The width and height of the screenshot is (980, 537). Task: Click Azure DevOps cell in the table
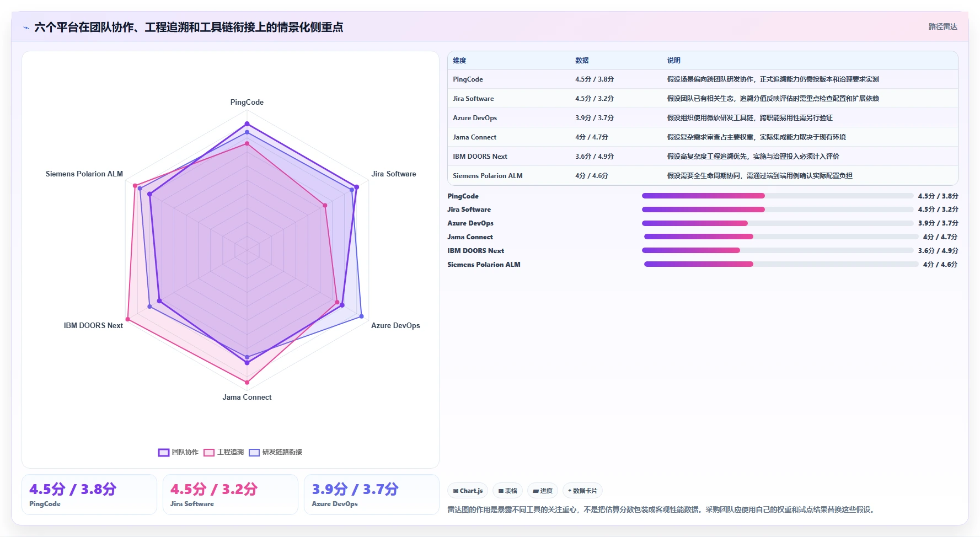[475, 118]
